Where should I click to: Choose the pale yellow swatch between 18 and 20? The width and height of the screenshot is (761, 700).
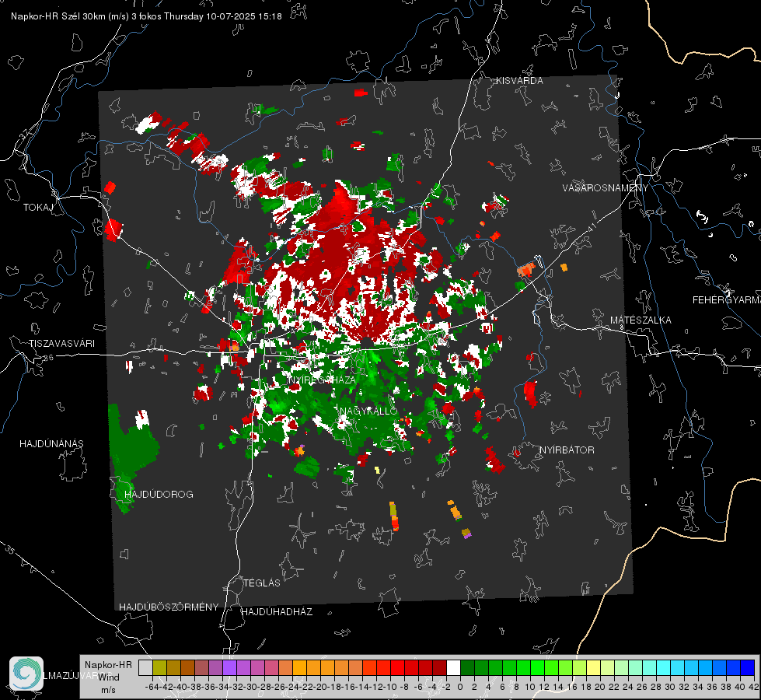point(594,667)
